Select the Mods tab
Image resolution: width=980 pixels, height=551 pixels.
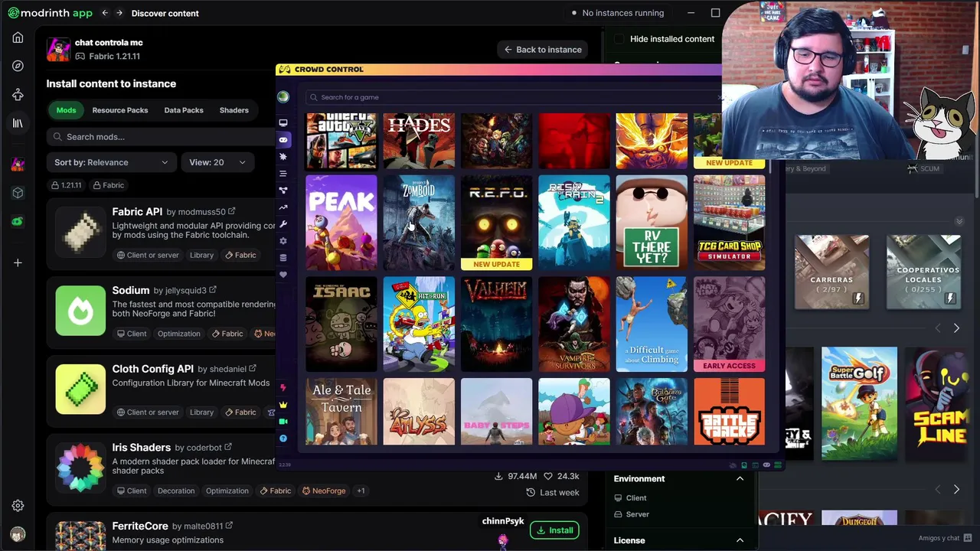tap(66, 110)
